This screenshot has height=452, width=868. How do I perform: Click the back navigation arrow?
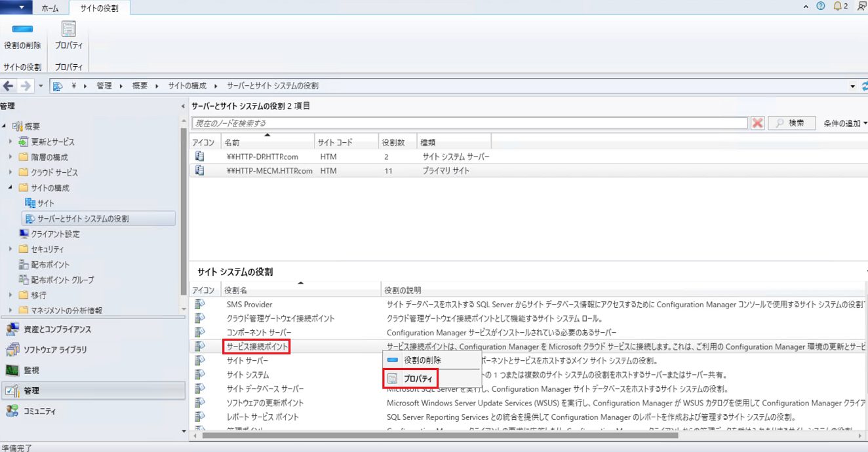[x=9, y=86]
